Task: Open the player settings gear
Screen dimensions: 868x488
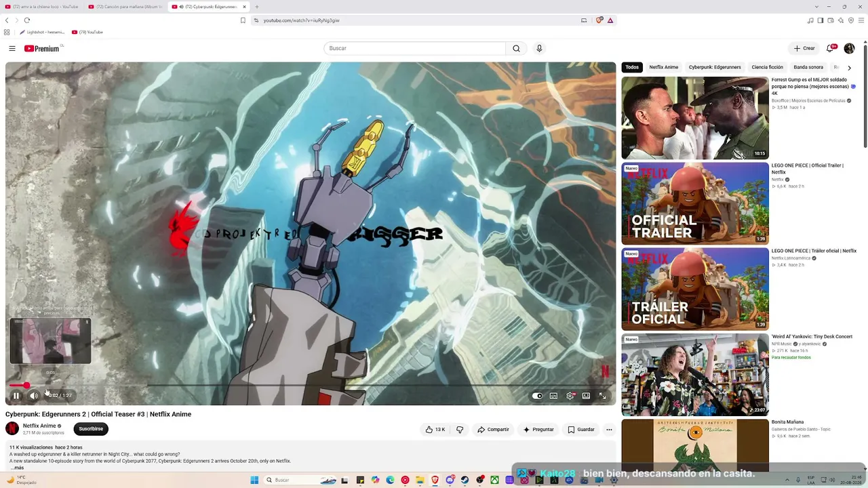Action: coord(570,396)
